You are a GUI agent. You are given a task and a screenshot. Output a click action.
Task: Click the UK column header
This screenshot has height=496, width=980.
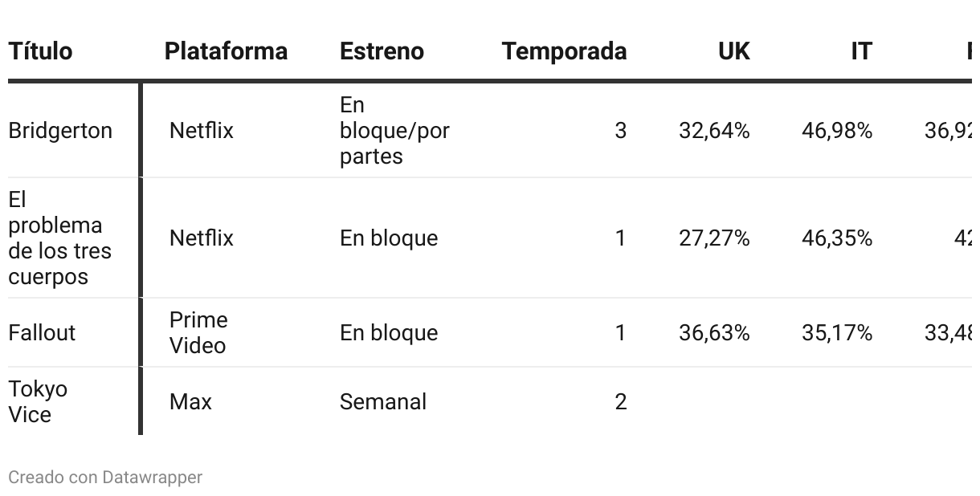point(733,51)
